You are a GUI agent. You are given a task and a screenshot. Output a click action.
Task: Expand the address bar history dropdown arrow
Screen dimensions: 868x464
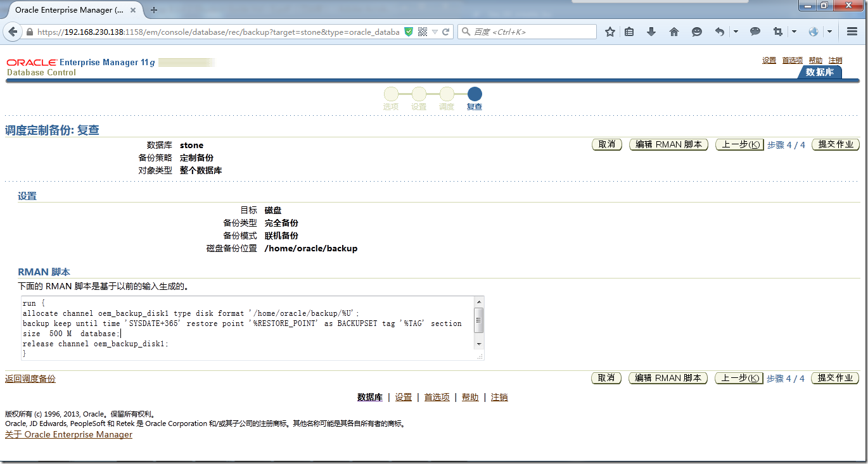[x=435, y=32]
